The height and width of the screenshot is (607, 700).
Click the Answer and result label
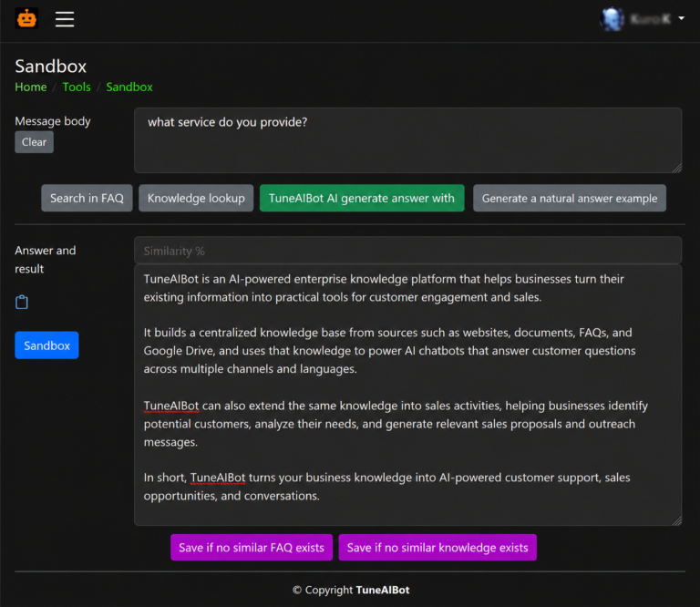(45, 260)
